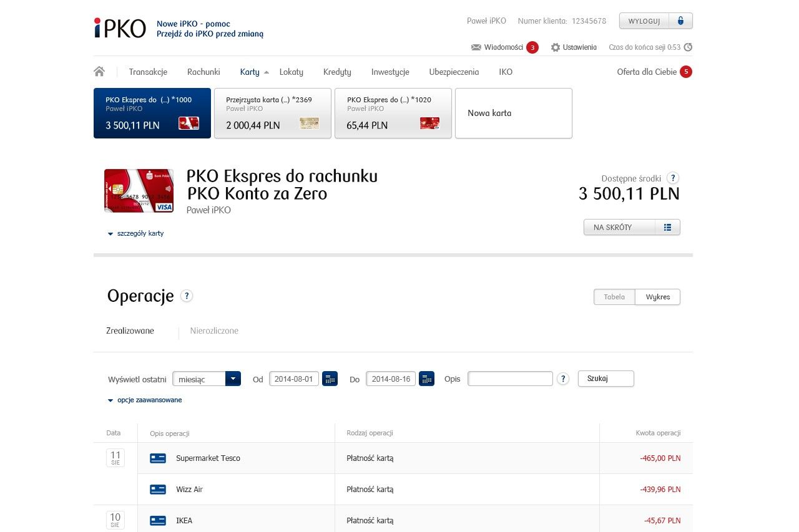Open the Kredyty menu

(x=337, y=72)
